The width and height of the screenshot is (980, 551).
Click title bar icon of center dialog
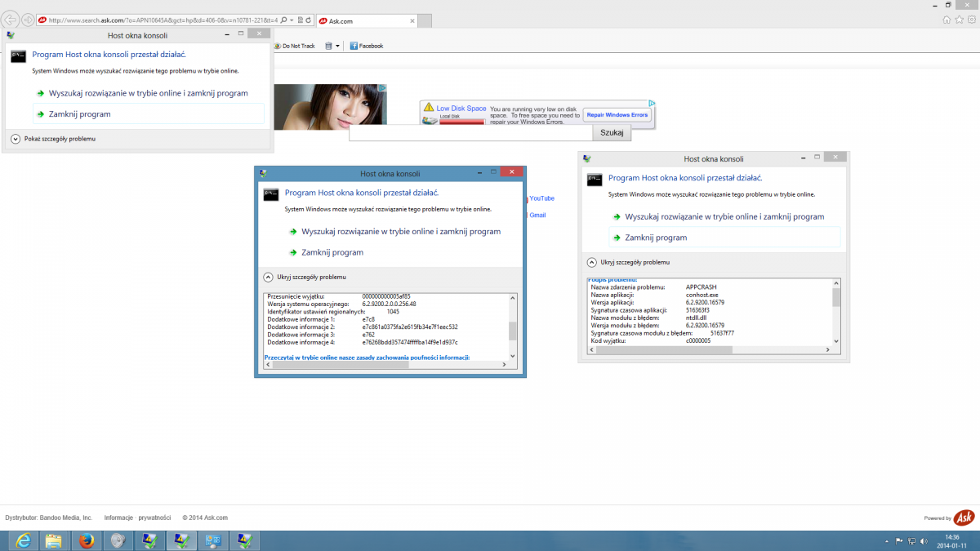coord(262,173)
